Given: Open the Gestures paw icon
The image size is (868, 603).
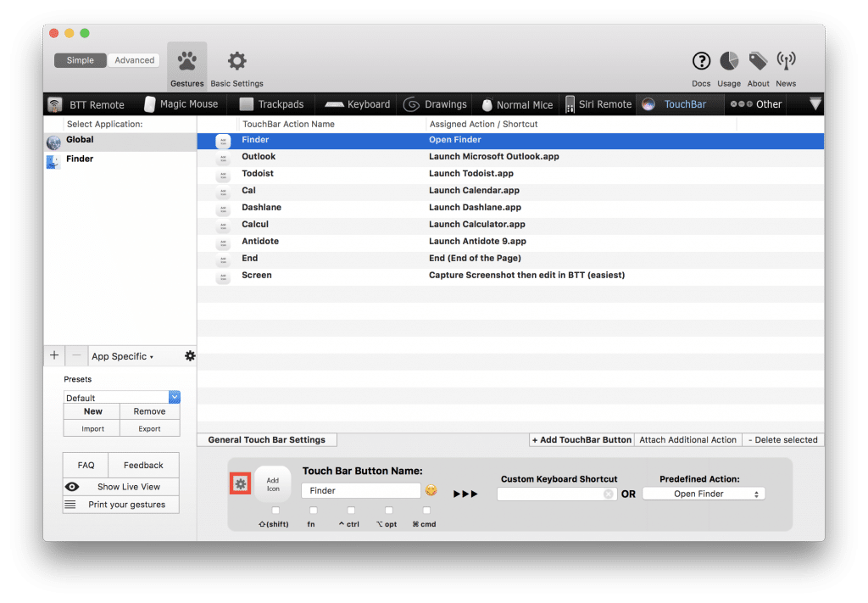Looking at the screenshot, I should tap(186, 62).
